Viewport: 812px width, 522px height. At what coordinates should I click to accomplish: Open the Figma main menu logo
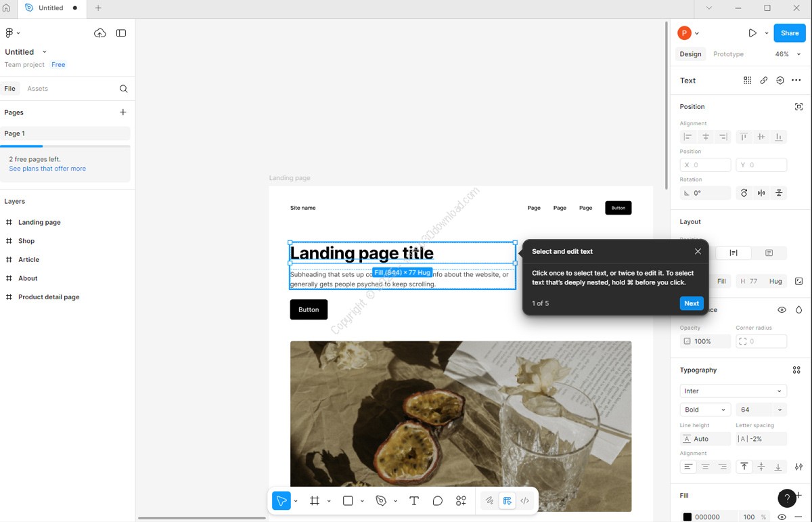(9, 32)
